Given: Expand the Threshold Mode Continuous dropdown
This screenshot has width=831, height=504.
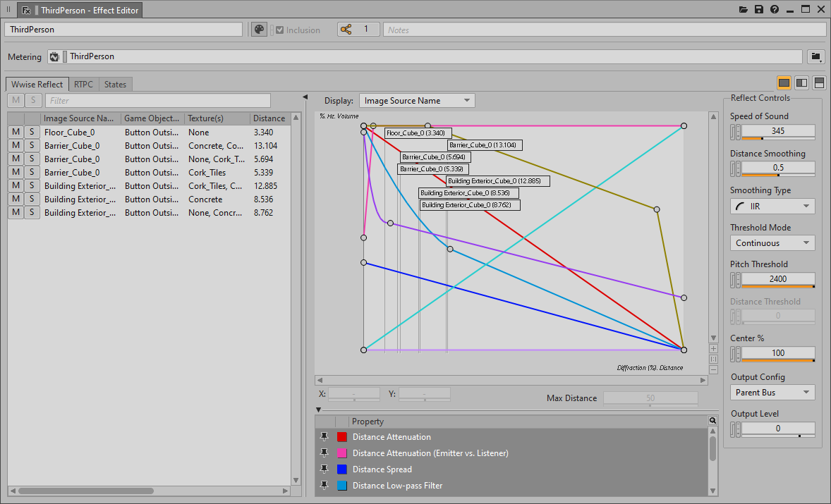Looking at the screenshot, I should [772, 243].
